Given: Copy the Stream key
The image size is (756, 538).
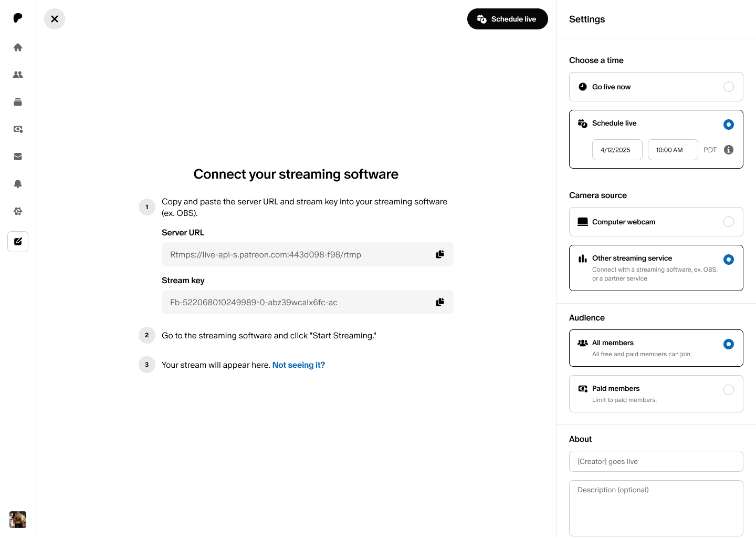Looking at the screenshot, I should point(440,302).
